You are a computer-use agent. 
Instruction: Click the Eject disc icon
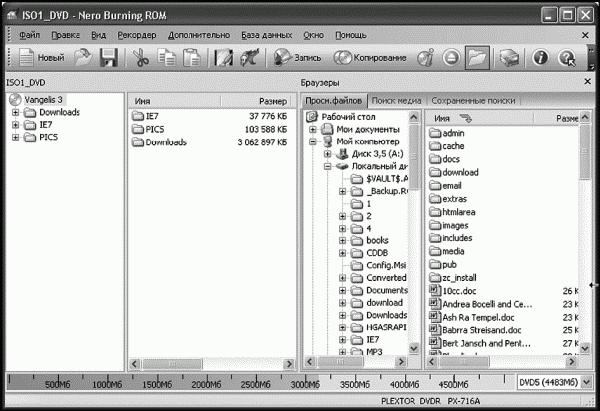coord(452,58)
